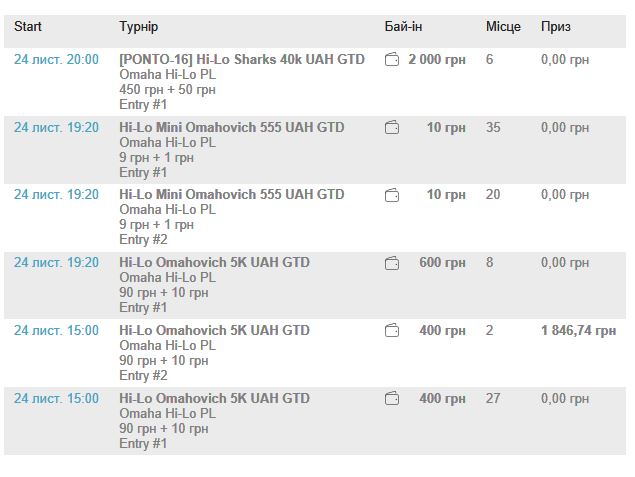The height and width of the screenshot is (477, 635).
Task: Click the 1 846,74 грн prize amount
Action: click(578, 331)
